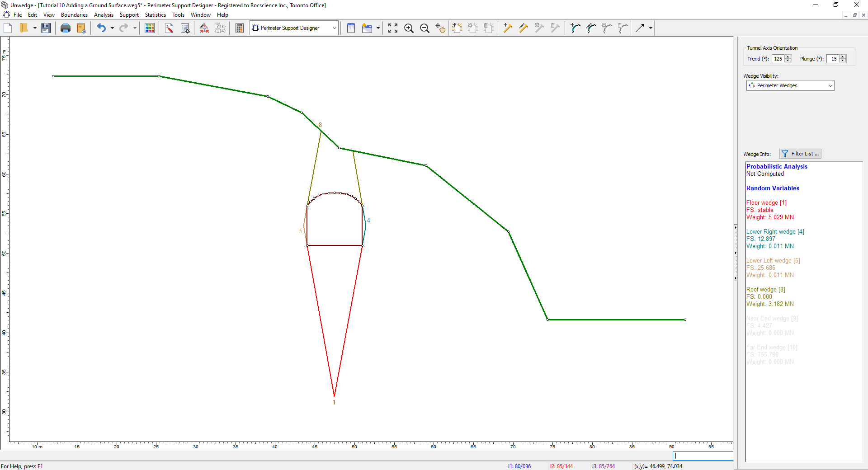Screen dimensions: 868x470
Task: Open a file using the folder icon
Action: coord(24,28)
